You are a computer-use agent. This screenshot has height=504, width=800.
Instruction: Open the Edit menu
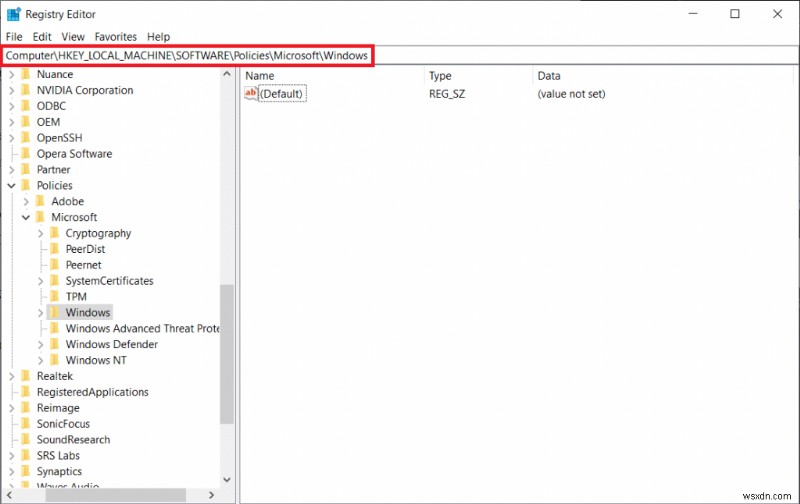click(42, 37)
